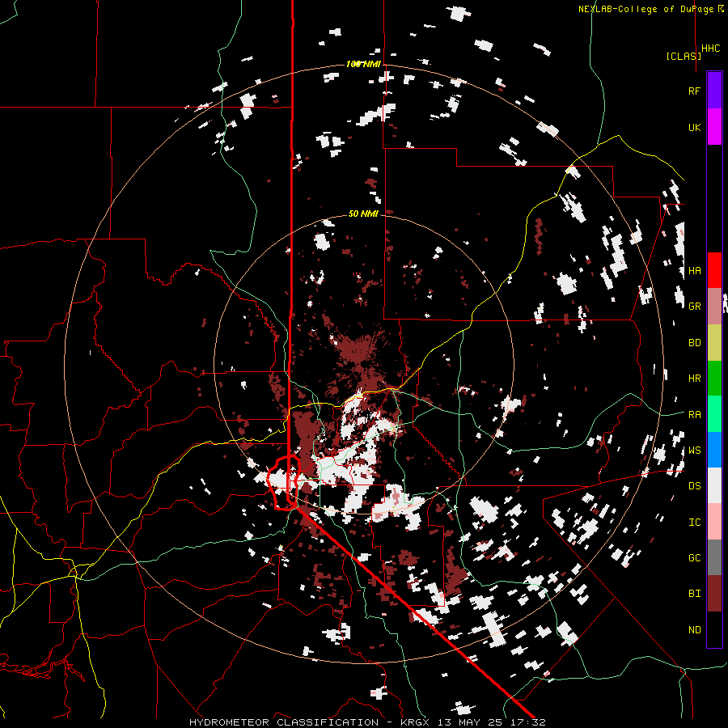Click the RA light green legend swatch
This screenshot has width=728, height=728.
pos(714,414)
